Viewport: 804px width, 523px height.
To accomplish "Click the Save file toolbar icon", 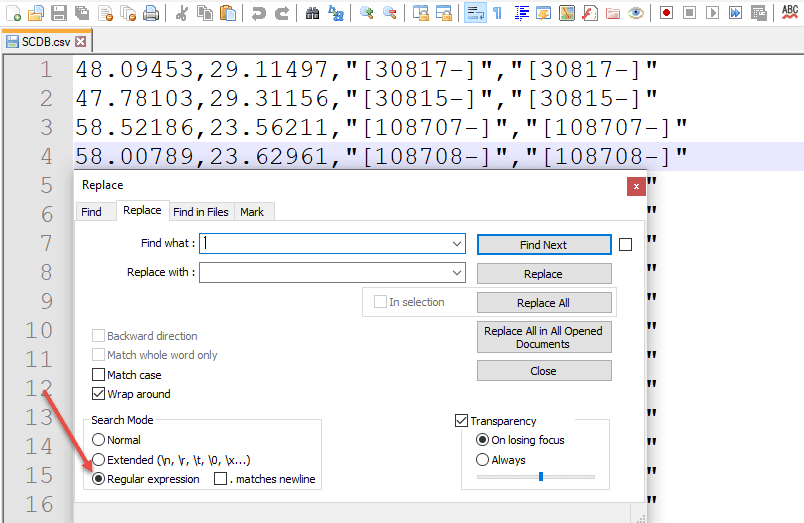I will coord(58,13).
